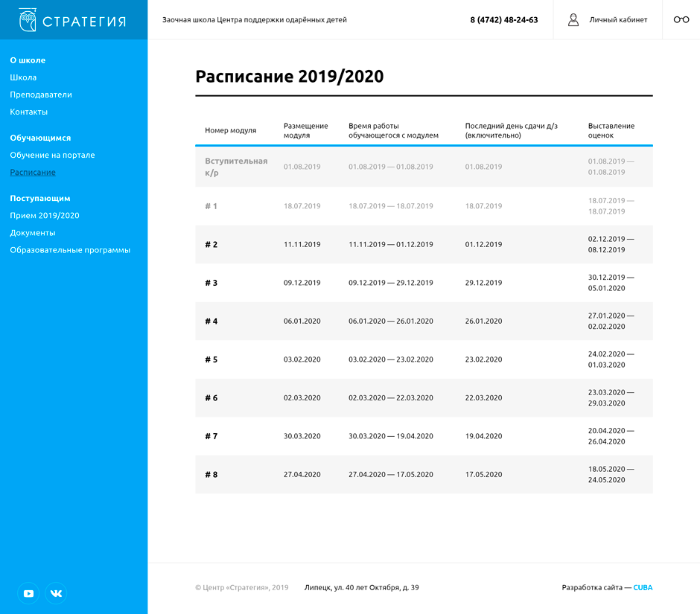Open Личный кабинет link
Viewport: 700px width, 614px height.
[x=618, y=20]
